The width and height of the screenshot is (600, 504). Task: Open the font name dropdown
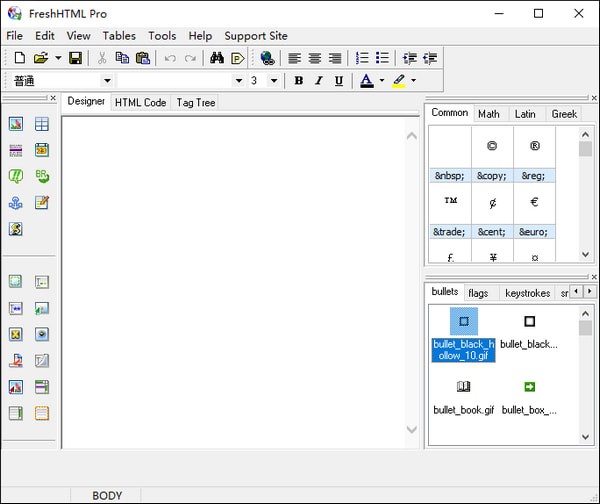pyautogui.click(x=238, y=81)
